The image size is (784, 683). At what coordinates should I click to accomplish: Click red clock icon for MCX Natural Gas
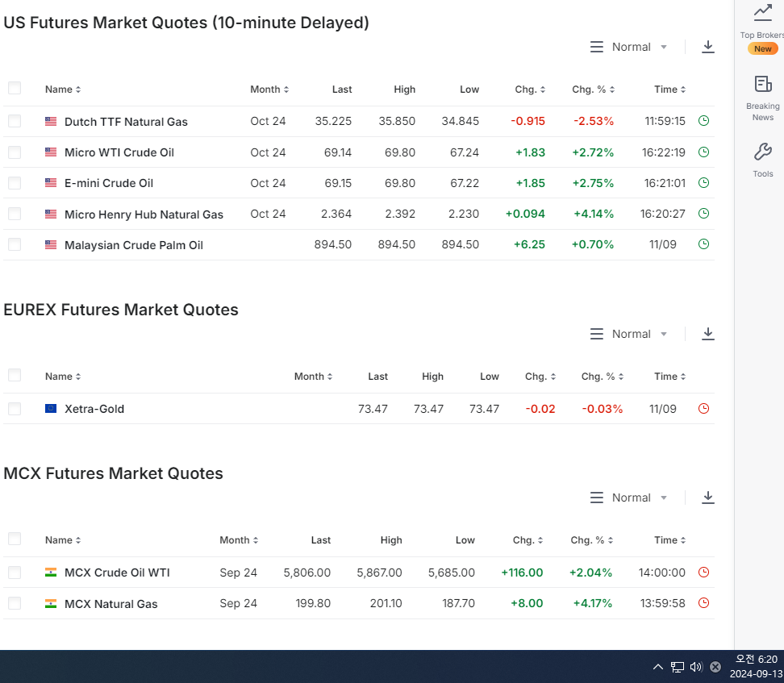tap(703, 603)
